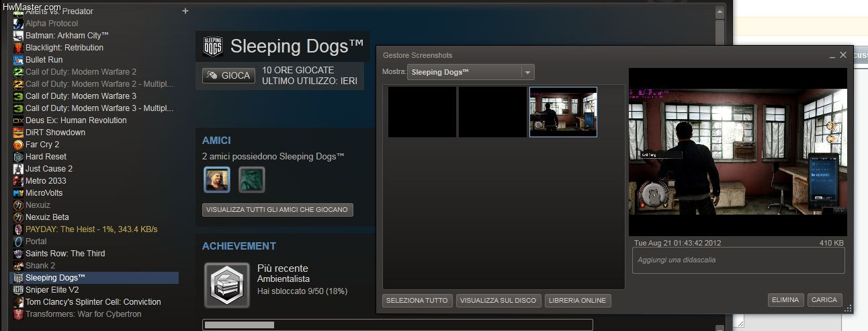
Task: Click the Modern Warfare 3 icon
Action: [19, 96]
